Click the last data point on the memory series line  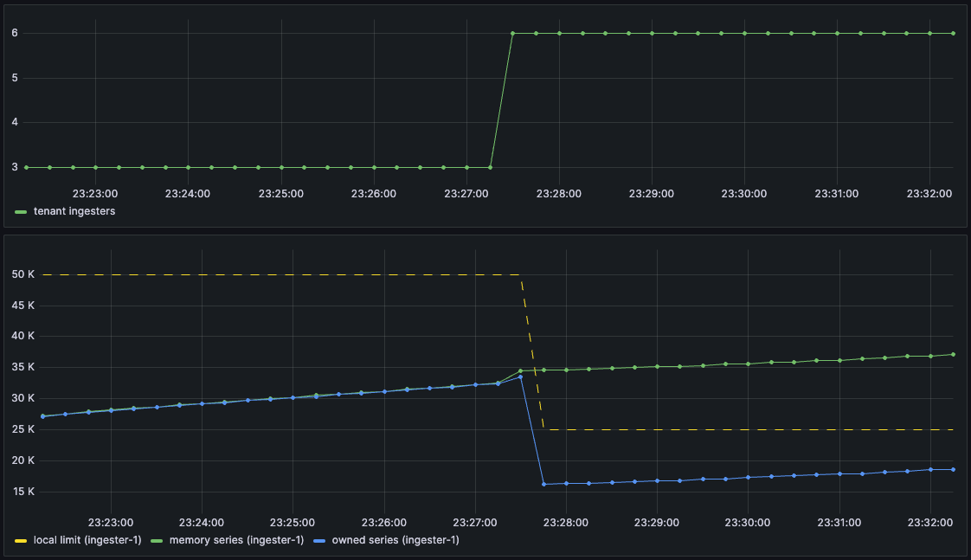point(953,354)
